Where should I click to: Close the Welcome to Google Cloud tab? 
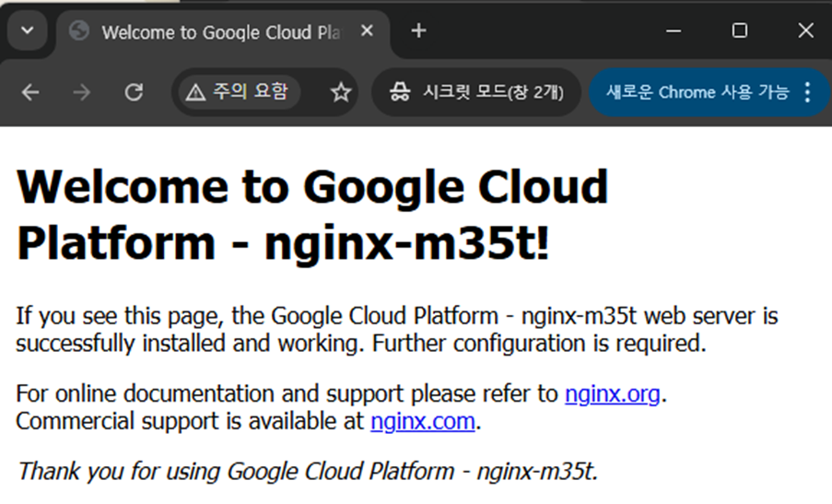tap(367, 30)
